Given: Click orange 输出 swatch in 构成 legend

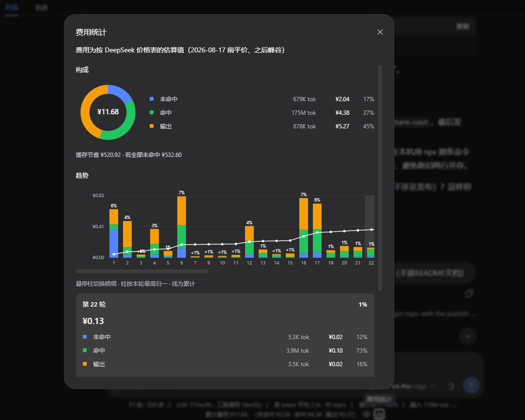Looking at the screenshot, I should (152, 126).
